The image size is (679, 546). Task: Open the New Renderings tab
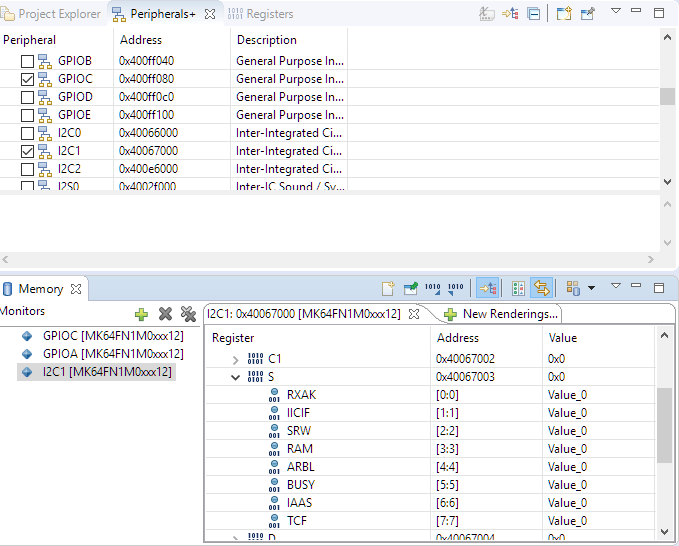[x=500, y=314]
